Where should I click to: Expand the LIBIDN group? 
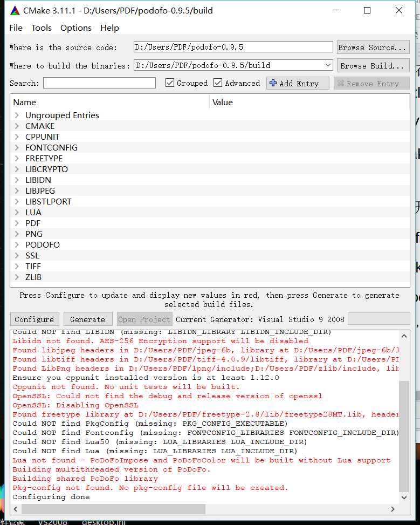(17, 180)
